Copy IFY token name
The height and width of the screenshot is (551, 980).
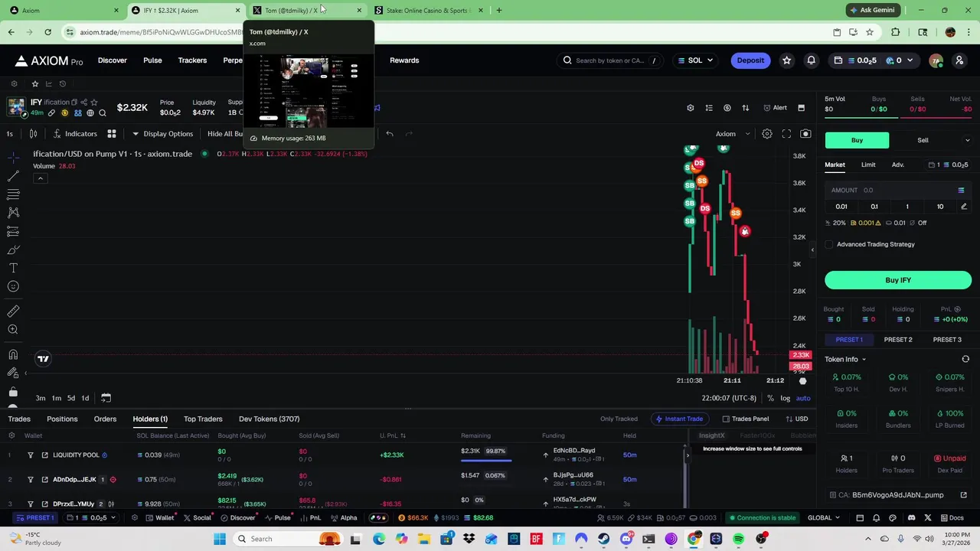pos(74,102)
